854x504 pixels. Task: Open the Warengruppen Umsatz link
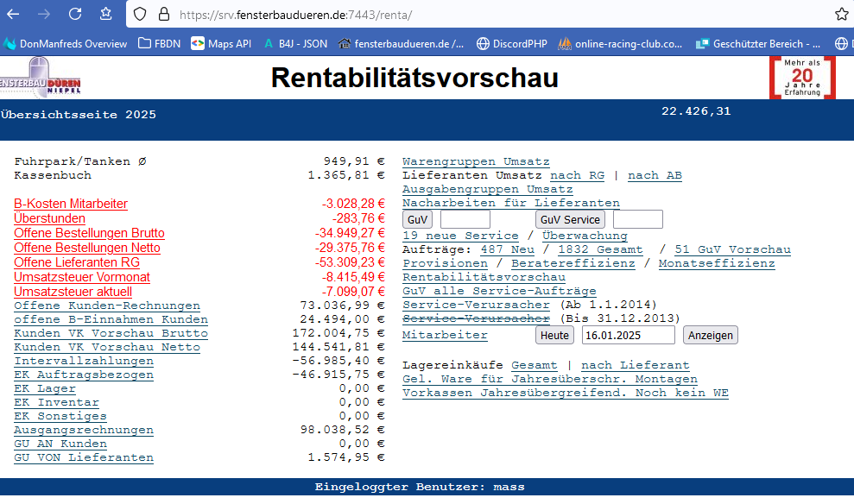[476, 161]
